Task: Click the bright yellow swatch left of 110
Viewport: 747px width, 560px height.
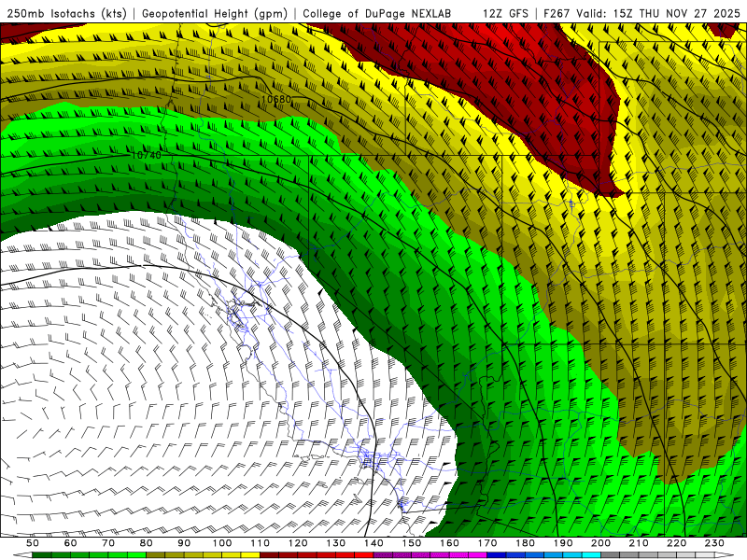Action: point(250,555)
